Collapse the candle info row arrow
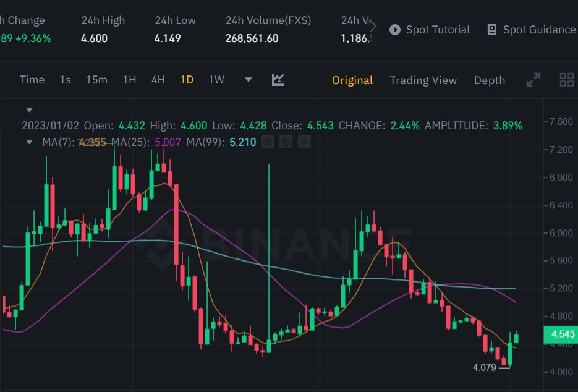The width and height of the screenshot is (578, 392). tap(29, 110)
